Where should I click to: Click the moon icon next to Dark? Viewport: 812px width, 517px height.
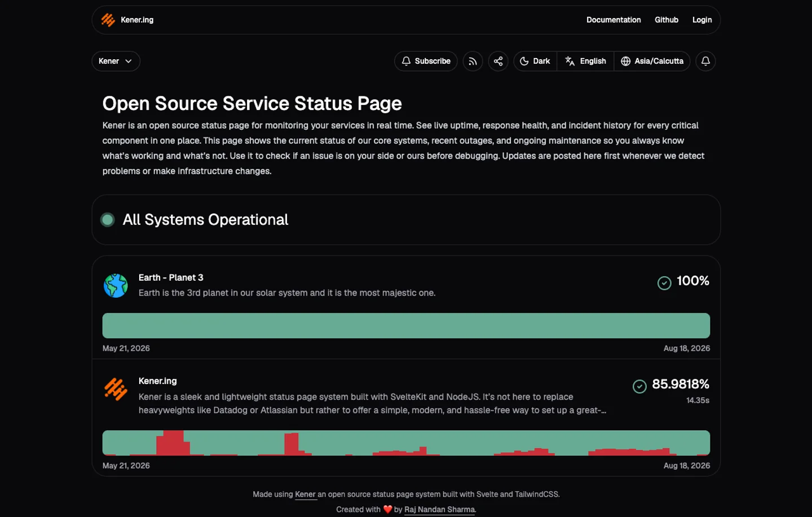click(524, 61)
